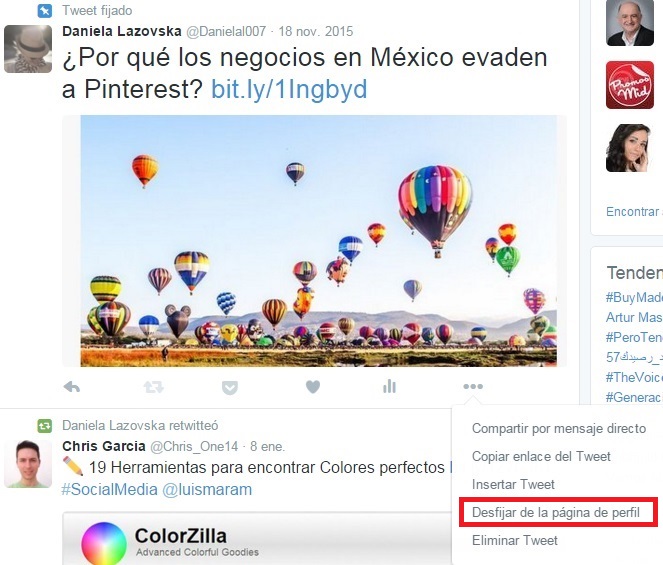Open the three-dots more options menu
Image resolution: width=663 pixels, height=565 pixels.
pyautogui.click(x=473, y=386)
